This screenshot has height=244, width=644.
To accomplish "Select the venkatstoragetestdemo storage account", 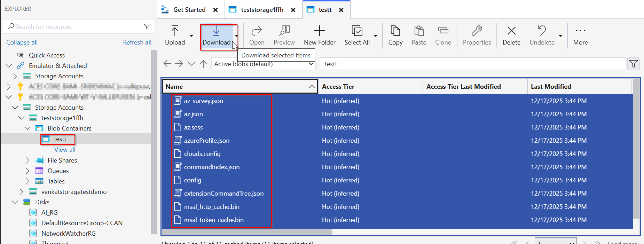I will (74, 191).
